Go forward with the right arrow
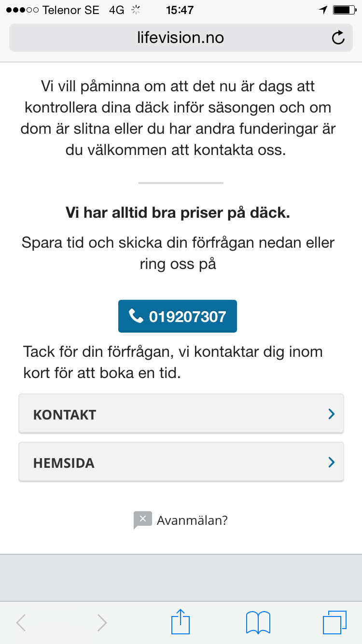This screenshot has height=644, width=362. pyautogui.click(x=102, y=623)
